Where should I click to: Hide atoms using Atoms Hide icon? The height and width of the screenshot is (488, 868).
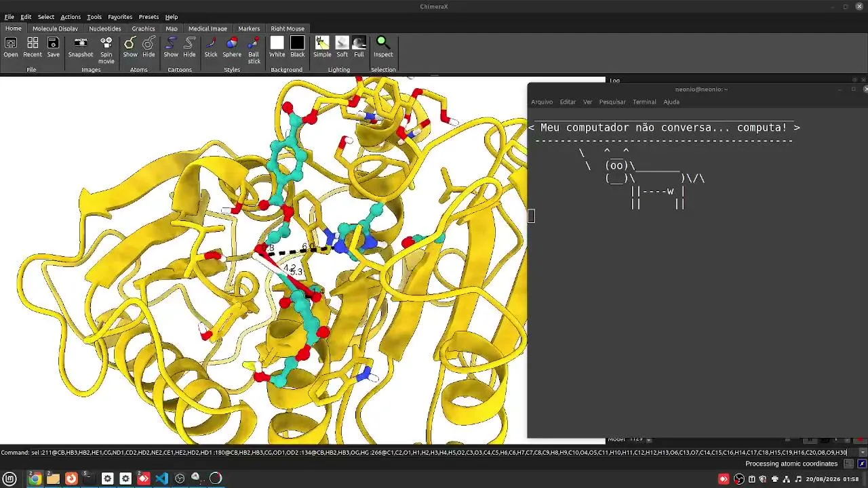pyautogui.click(x=149, y=47)
